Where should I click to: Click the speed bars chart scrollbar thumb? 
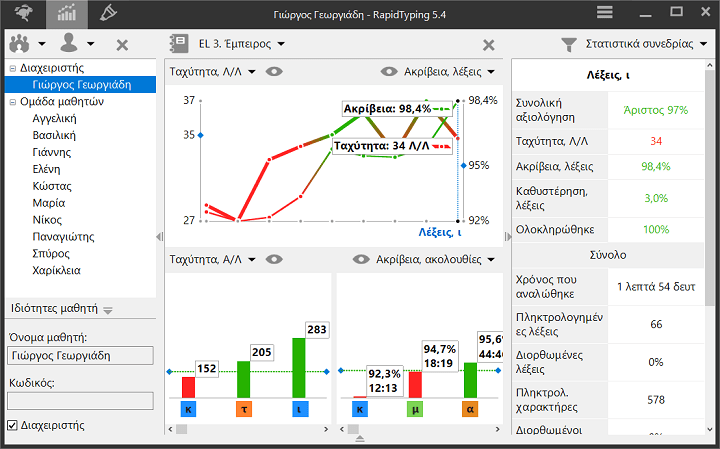182,429
